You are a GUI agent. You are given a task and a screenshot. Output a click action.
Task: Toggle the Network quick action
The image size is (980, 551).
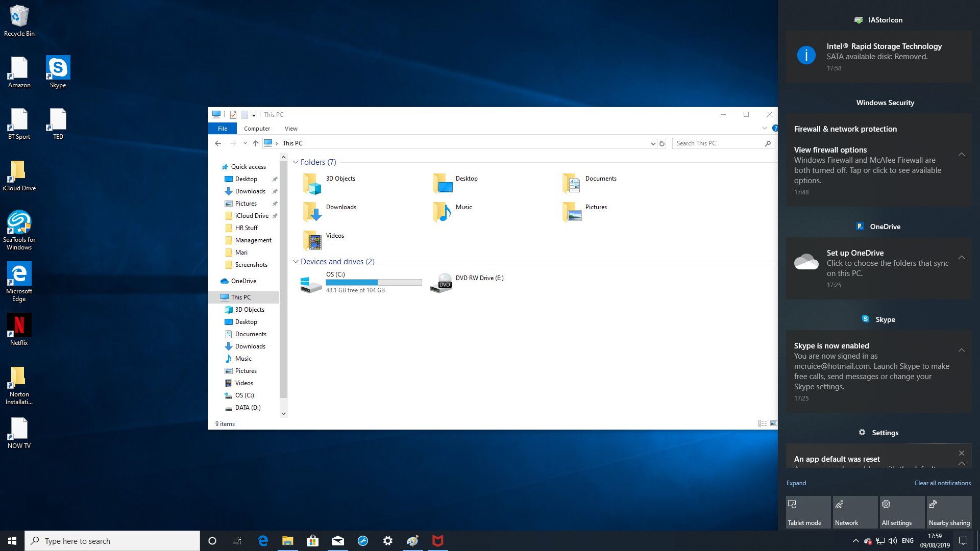855,512
